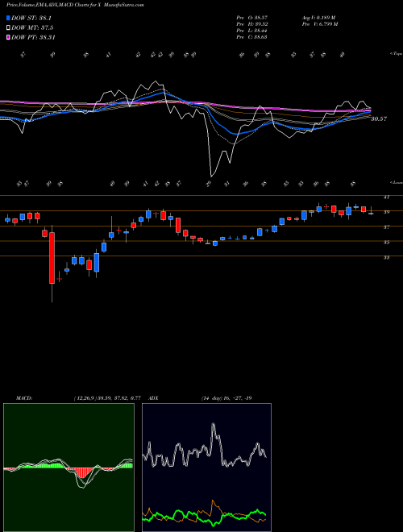Viewport: 403px width, 532px height.
Task: Click the blue DOW ST legend swatch
Action: click(8, 18)
